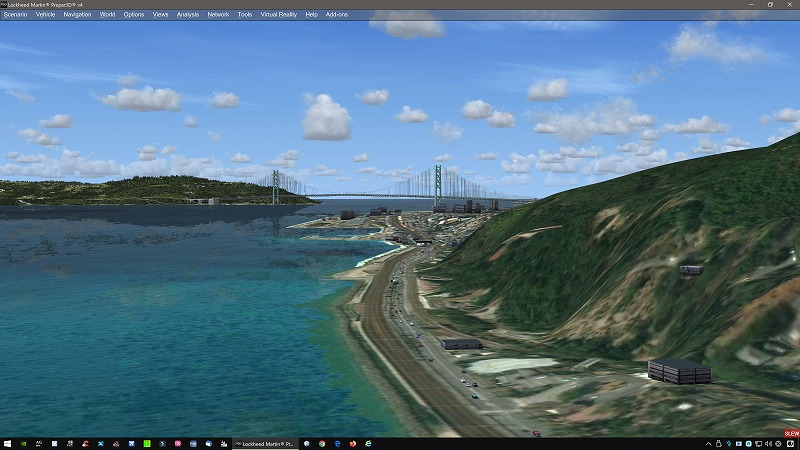
Task: Click the Lockheed Martin Prepar3D taskbar button
Action: coord(265,444)
